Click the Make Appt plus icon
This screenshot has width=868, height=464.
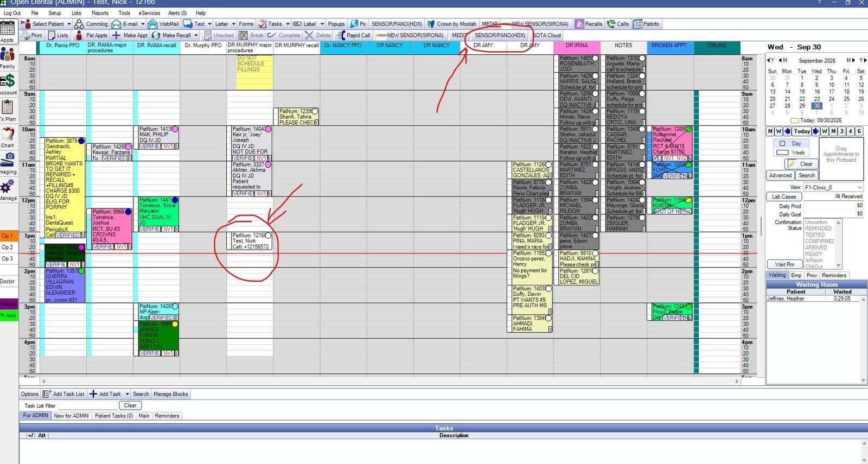(x=116, y=35)
